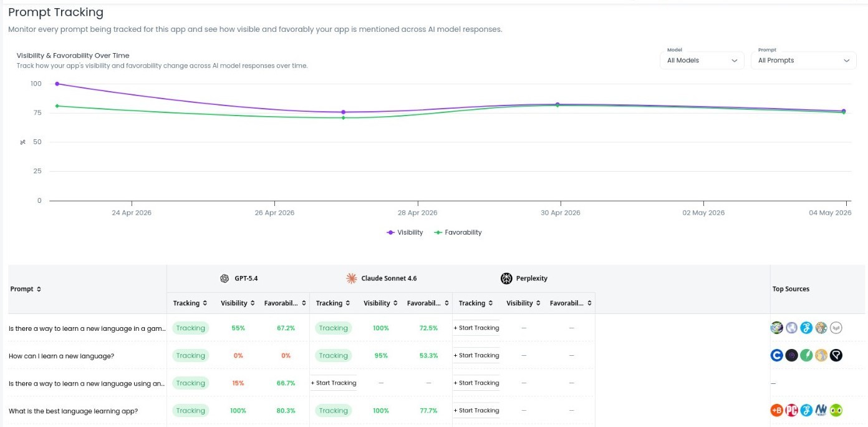Click the 30 Apr 2026 visibility data point
This screenshot has height=427, width=868.
click(x=557, y=105)
